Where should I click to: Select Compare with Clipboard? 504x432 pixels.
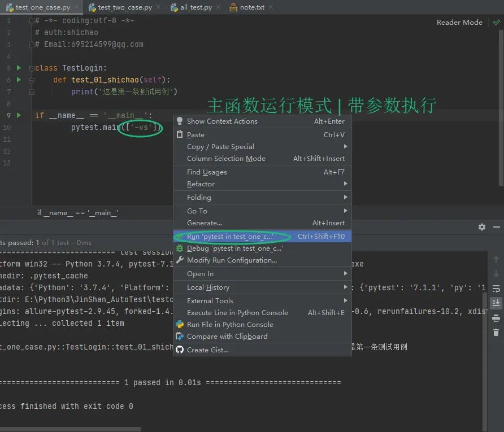tap(262, 337)
